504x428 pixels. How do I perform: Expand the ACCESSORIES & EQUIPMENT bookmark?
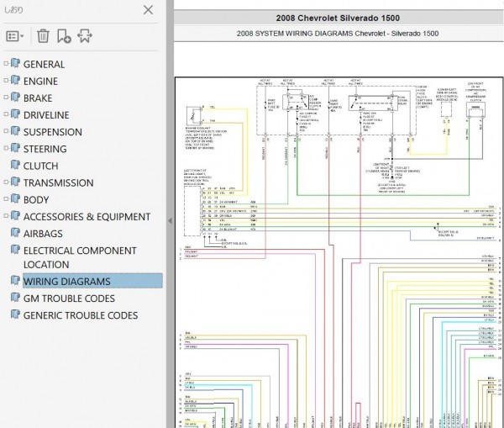[6, 216]
